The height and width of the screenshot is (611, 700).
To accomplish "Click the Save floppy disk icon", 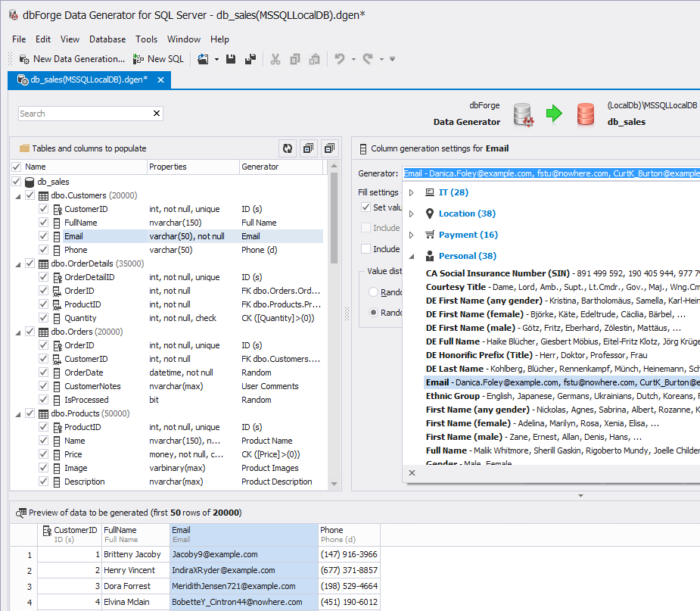I will click(x=231, y=59).
